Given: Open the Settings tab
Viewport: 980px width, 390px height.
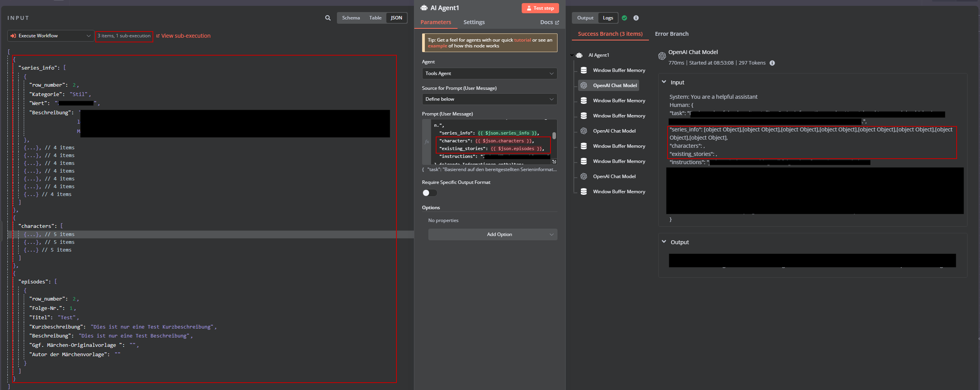Looking at the screenshot, I should click(473, 22).
